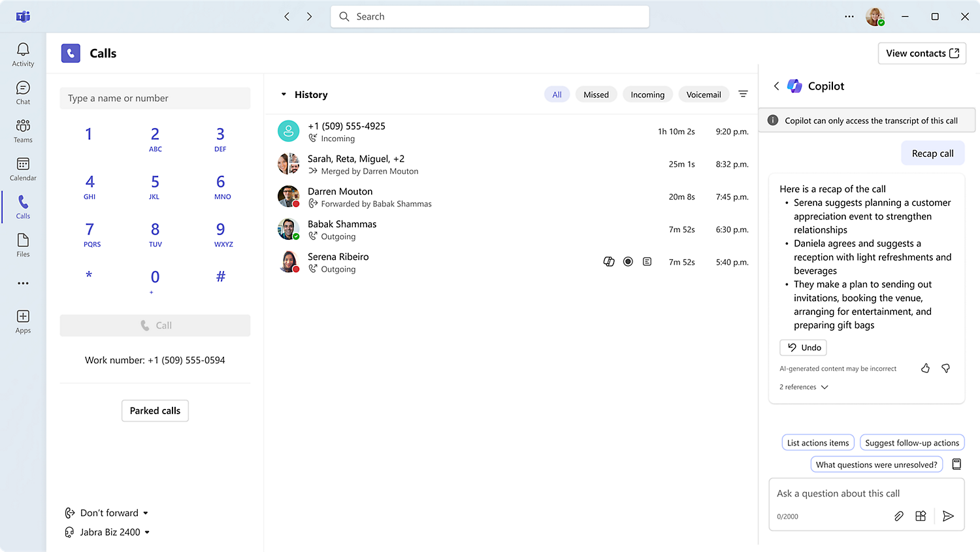Click the View contacts button
The height and width of the screenshot is (552, 980).
click(x=922, y=54)
